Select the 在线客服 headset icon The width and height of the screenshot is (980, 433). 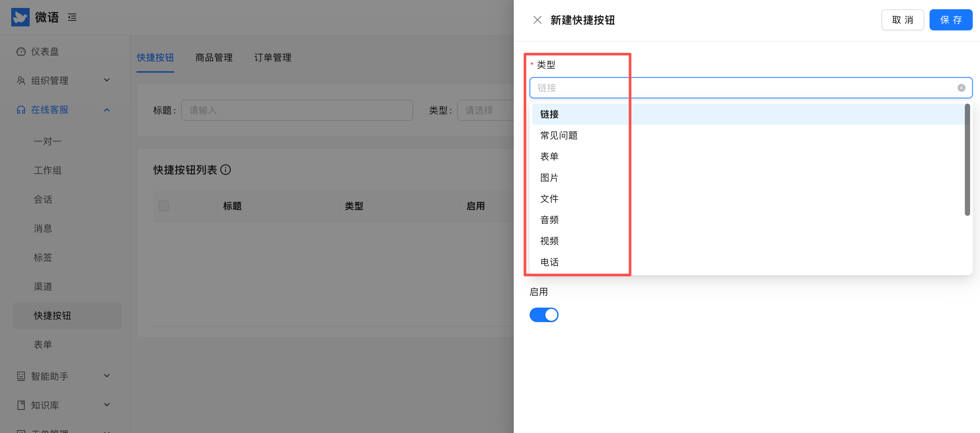[x=21, y=110]
